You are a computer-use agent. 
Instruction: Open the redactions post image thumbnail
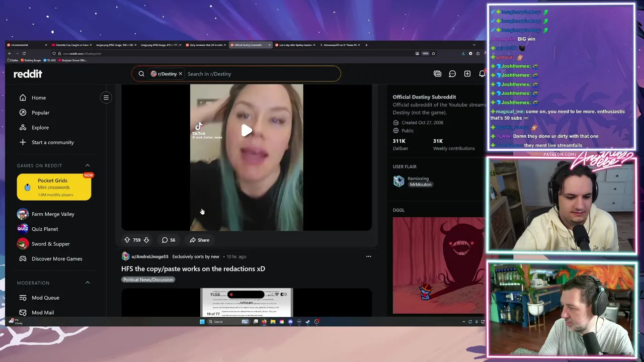tap(247, 302)
